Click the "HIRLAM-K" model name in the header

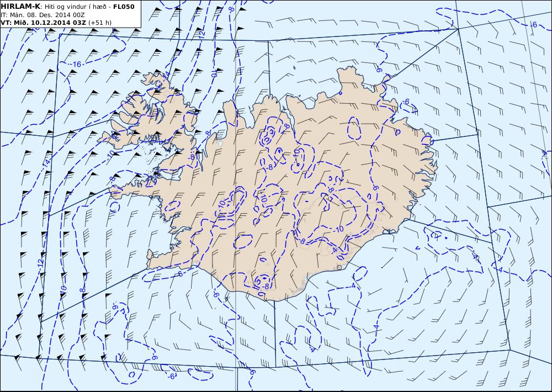point(21,7)
